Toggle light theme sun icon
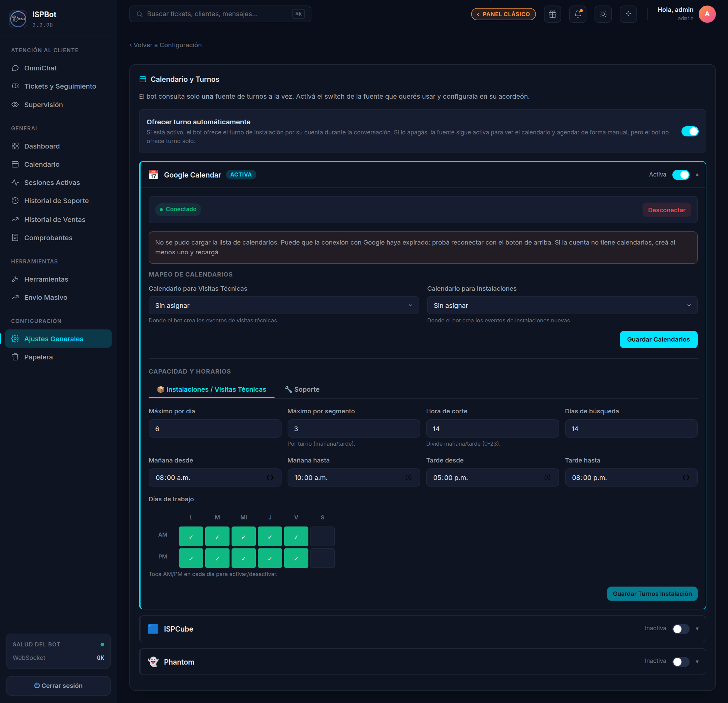Screen dimensions: 728x703 603,14
